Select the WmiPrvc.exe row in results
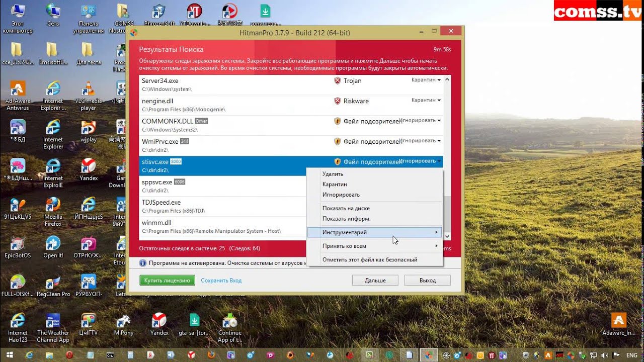This screenshot has width=644, height=362. [x=291, y=146]
